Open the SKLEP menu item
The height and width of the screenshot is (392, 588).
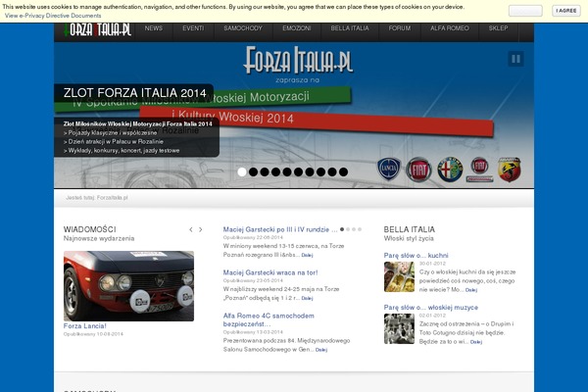(x=499, y=28)
